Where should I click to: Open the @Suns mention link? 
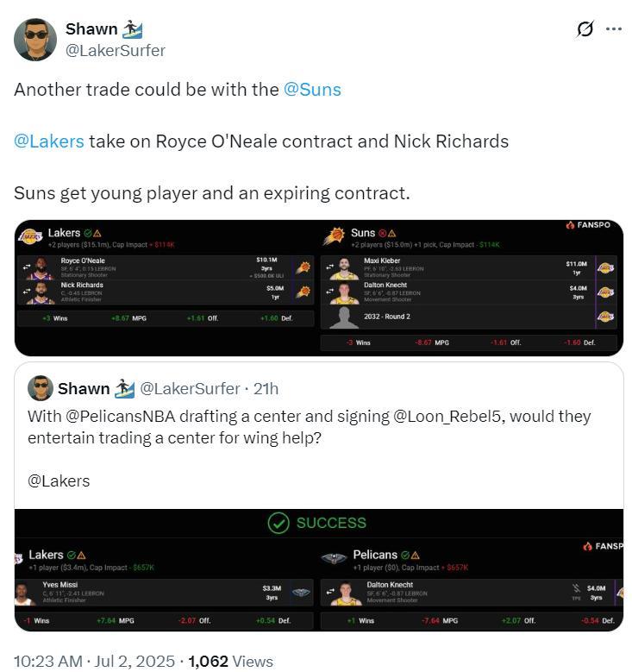click(312, 90)
